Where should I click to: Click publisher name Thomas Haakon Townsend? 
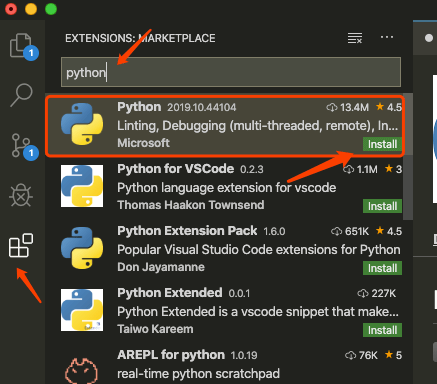coord(191,205)
